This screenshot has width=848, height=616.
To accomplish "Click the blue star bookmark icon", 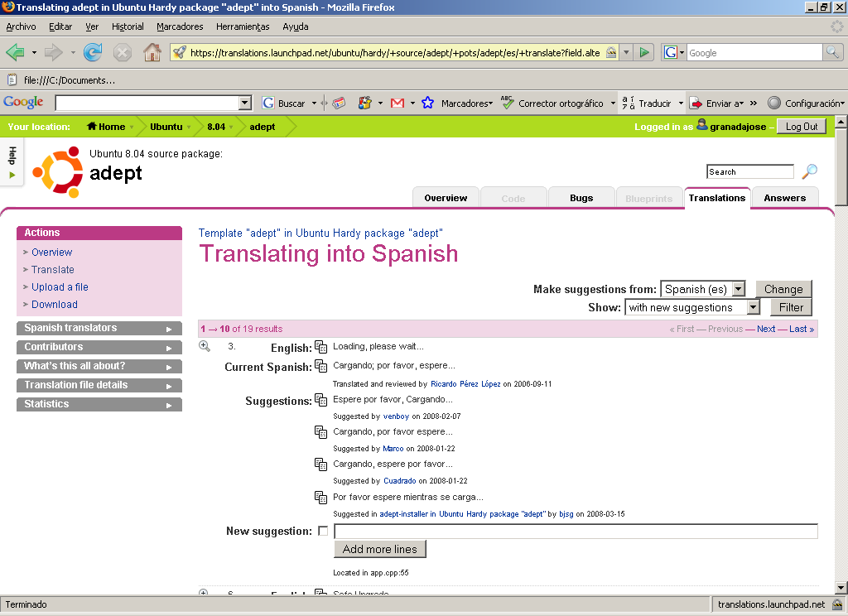I will click(x=427, y=103).
